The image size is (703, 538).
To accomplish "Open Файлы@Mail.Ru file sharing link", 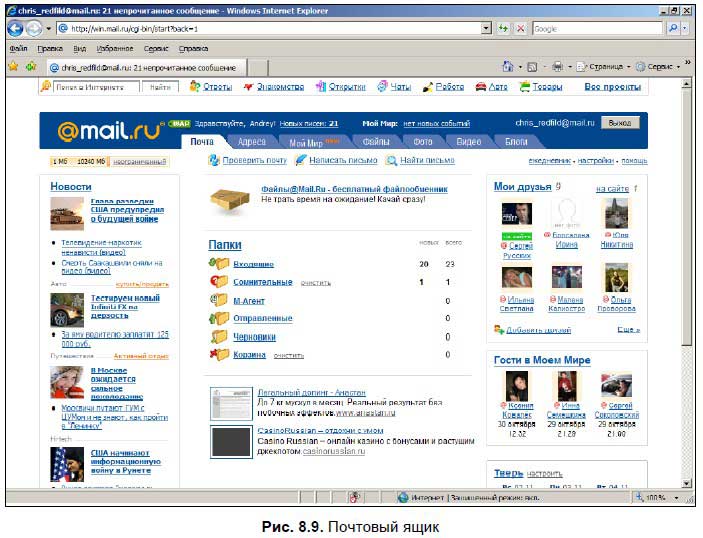I will pos(354,189).
